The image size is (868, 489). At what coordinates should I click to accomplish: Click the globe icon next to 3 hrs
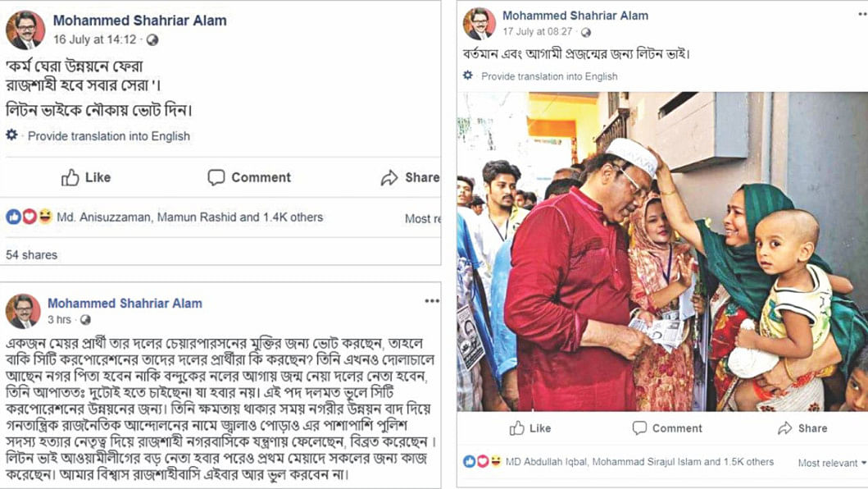[85, 320]
